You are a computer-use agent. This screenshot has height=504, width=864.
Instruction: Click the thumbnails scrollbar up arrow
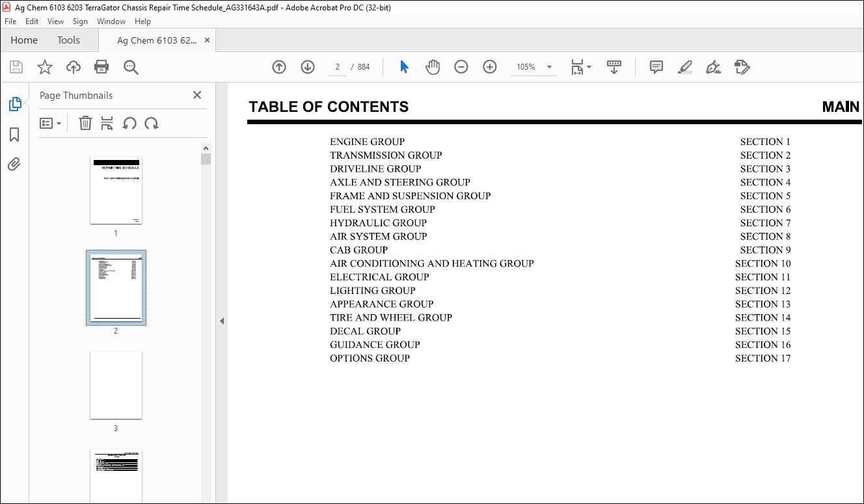coord(206,148)
